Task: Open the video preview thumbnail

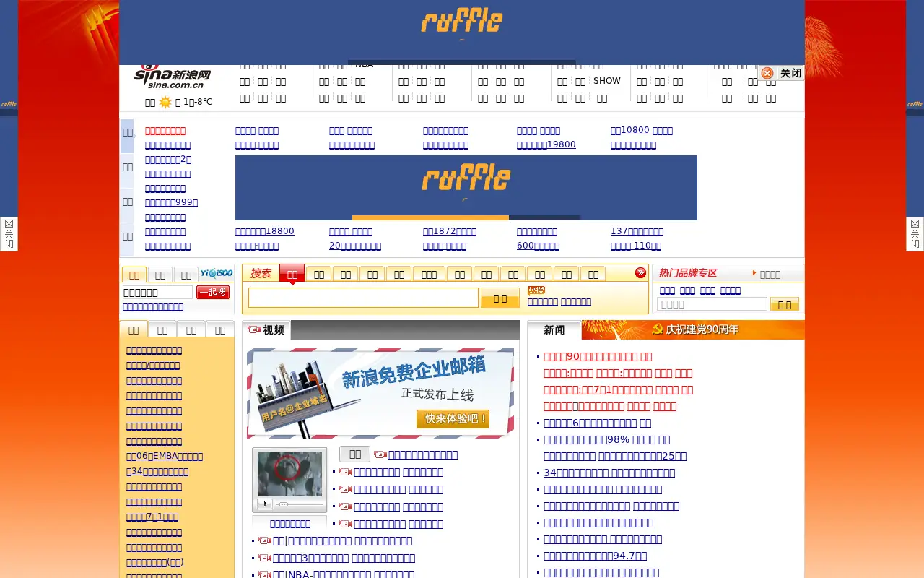Action: click(x=289, y=474)
